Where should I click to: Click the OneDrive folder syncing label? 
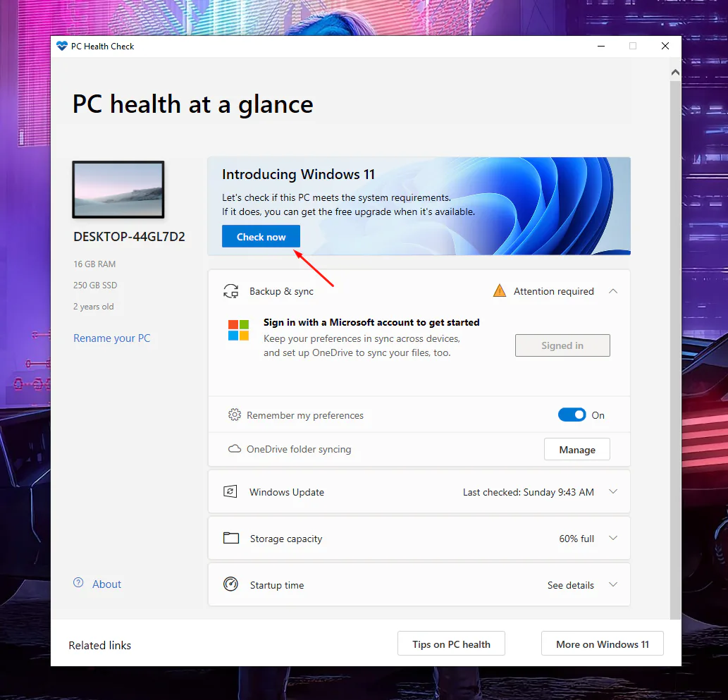click(x=299, y=449)
